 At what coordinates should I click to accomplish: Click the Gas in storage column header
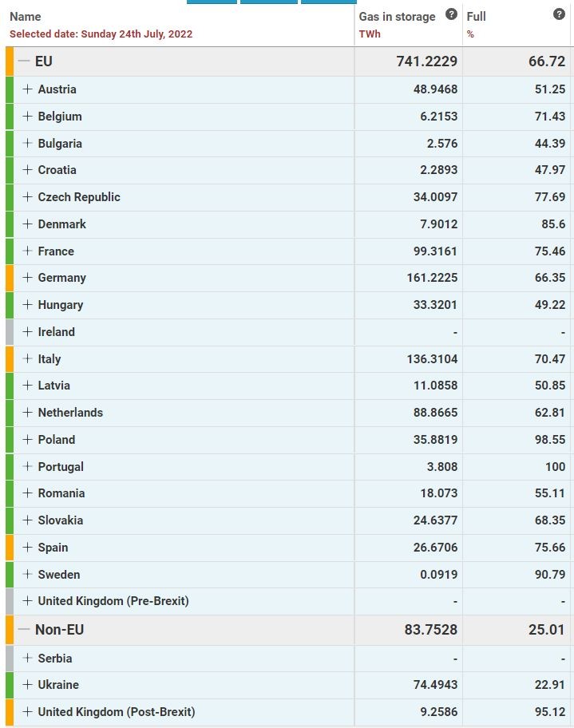click(397, 17)
